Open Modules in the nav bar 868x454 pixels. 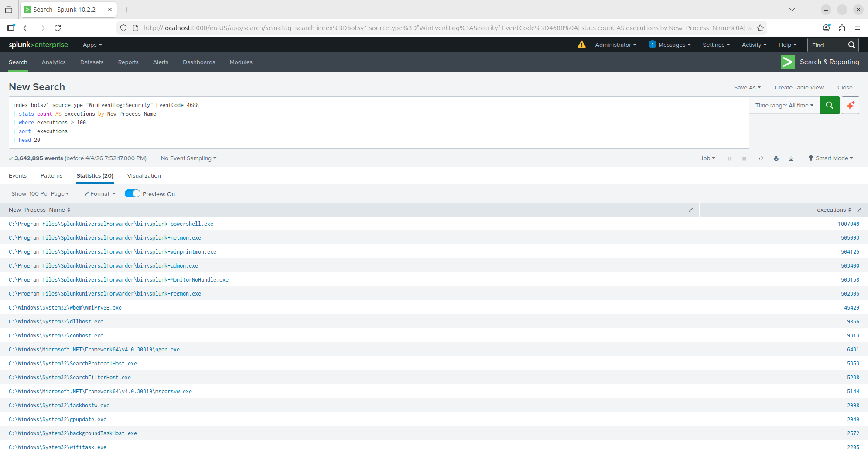click(x=241, y=62)
